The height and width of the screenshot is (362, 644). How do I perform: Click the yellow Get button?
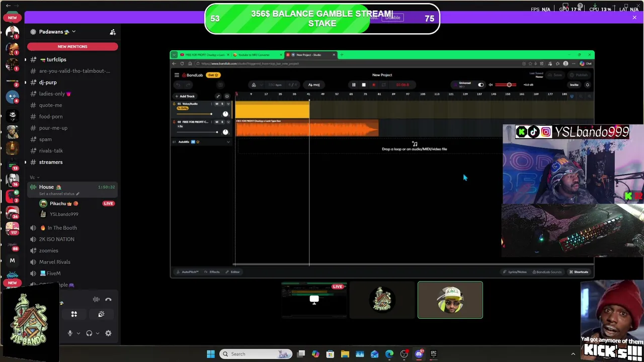(213, 75)
